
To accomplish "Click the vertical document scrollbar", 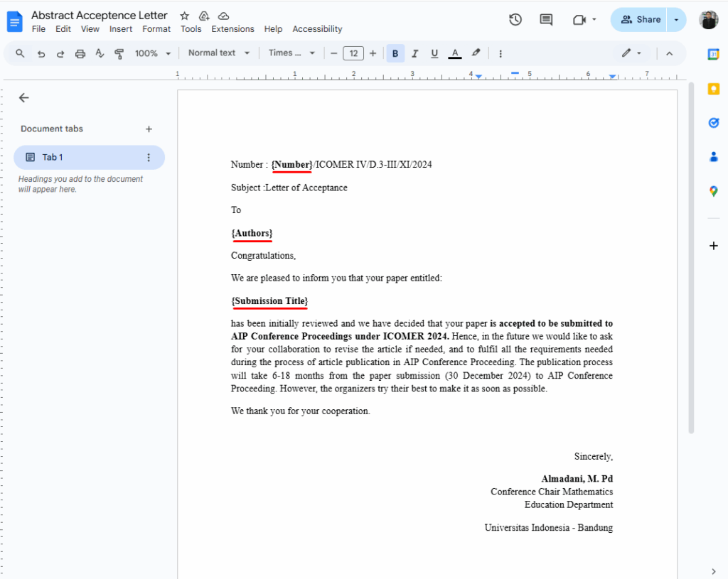I will 691,257.
